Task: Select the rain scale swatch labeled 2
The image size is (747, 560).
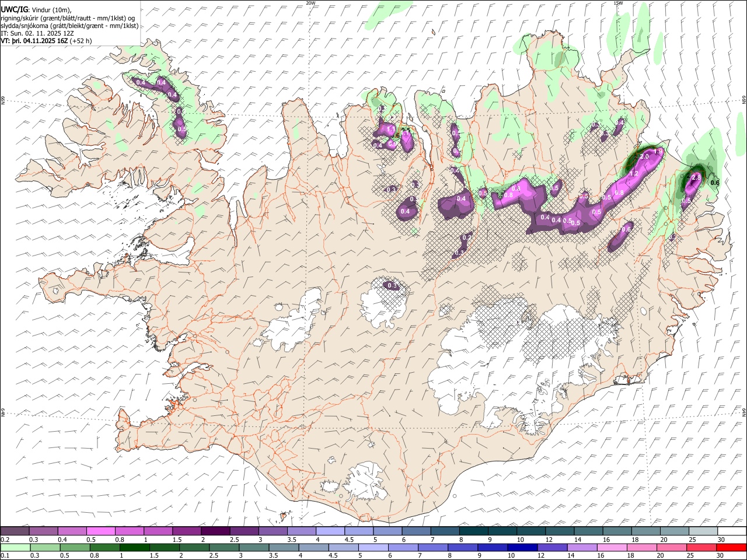Action: (194, 547)
